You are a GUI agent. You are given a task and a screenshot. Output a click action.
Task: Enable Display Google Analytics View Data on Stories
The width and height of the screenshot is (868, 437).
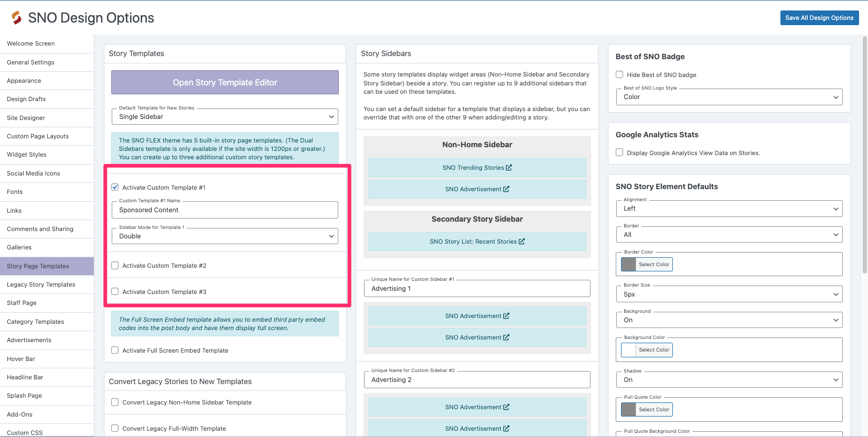tap(619, 152)
